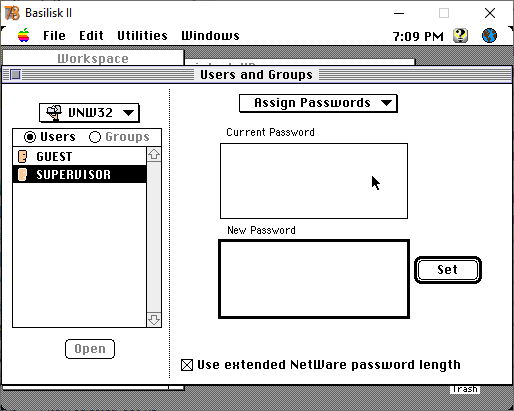
Task: Click the SUPERVISOR user face icon
Action: [x=22, y=174]
